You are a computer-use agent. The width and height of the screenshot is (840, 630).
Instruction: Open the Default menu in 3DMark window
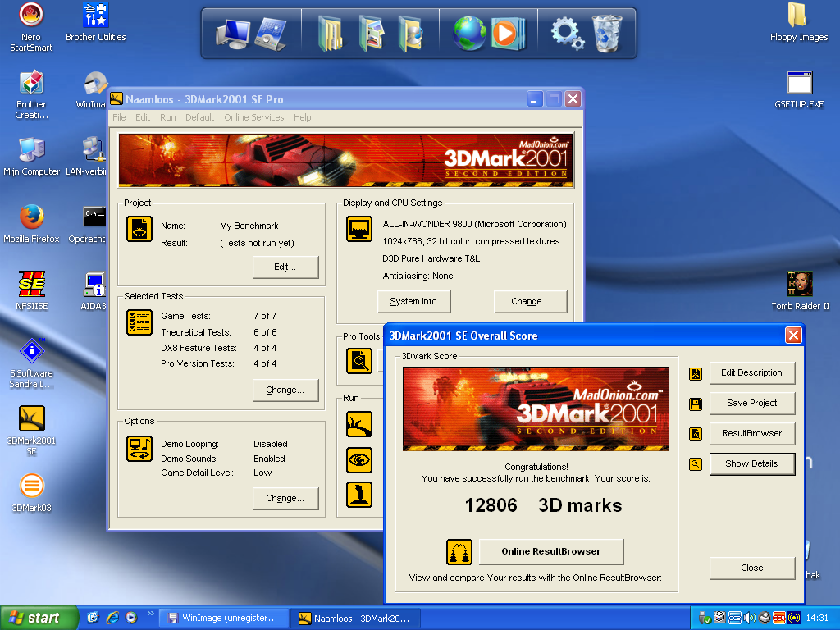coord(200,117)
